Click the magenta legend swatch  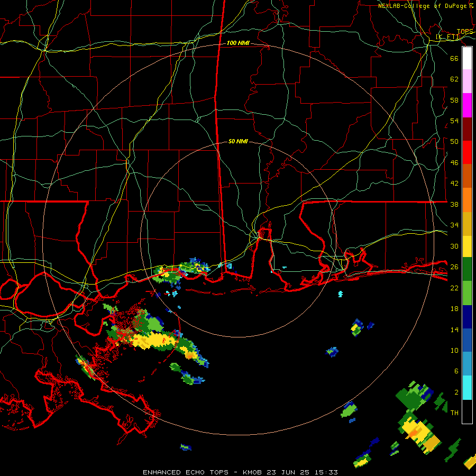tap(467, 105)
